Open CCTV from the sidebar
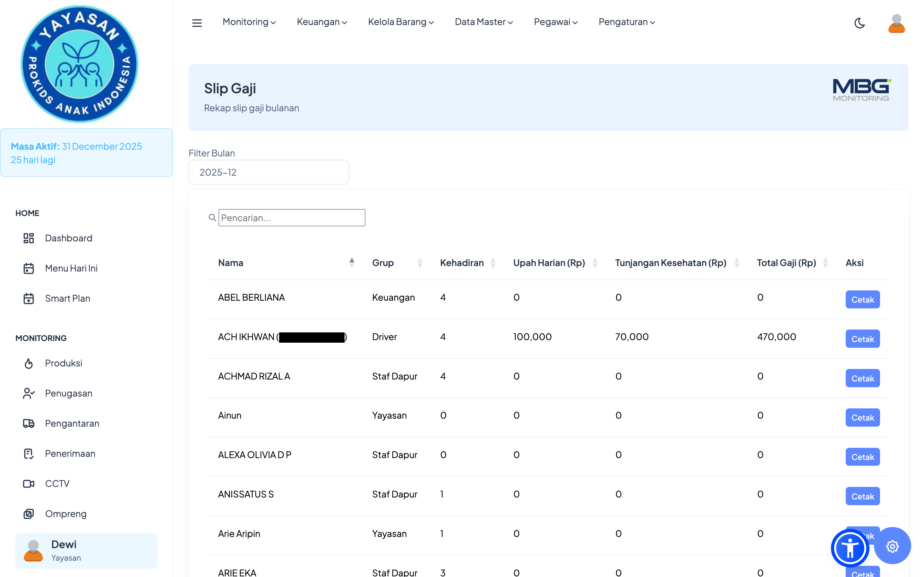Screen dimensions: 924x577 click(57, 483)
